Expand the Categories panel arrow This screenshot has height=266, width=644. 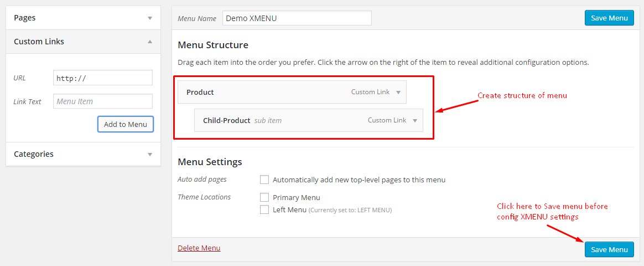150,154
